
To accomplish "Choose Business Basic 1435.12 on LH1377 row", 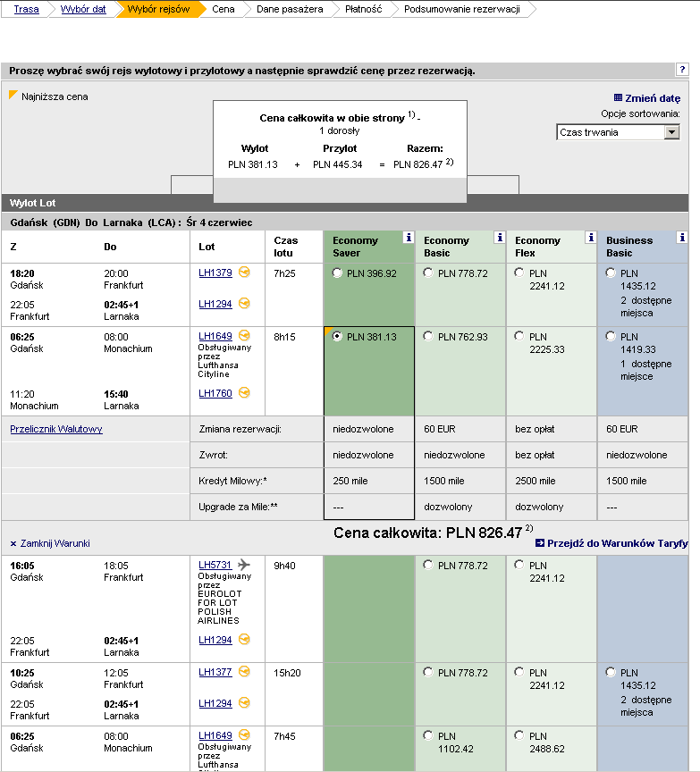I will pyautogui.click(x=611, y=672).
